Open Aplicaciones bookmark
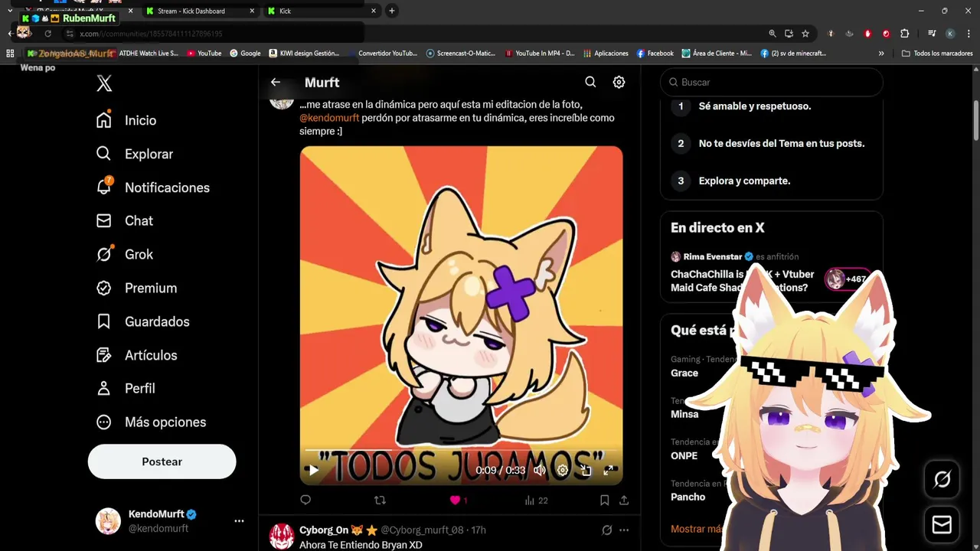This screenshot has height=551, width=980. (606, 54)
